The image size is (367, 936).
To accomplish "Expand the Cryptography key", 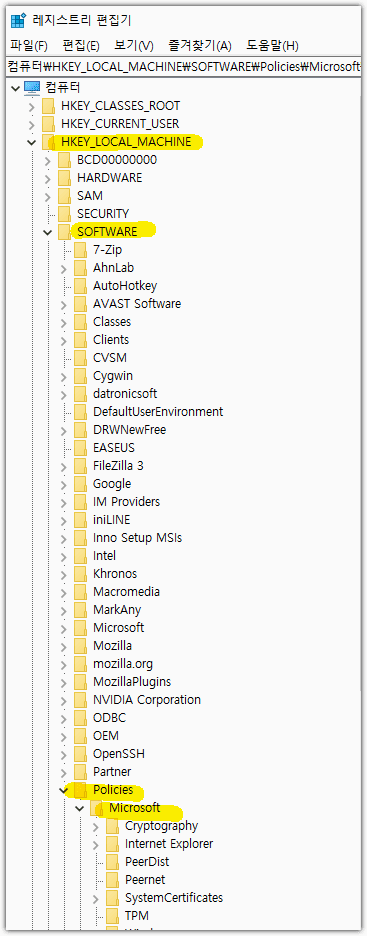I will tap(95, 827).
